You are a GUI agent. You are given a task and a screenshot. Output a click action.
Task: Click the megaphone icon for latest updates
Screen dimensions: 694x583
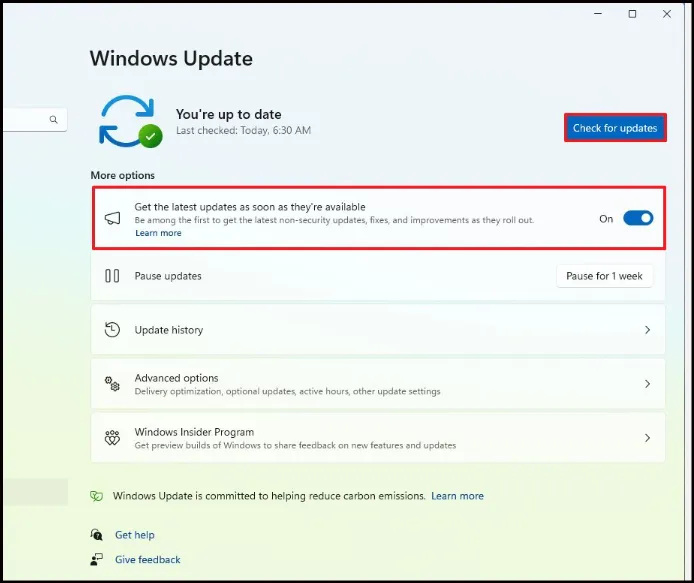[x=112, y=218]
